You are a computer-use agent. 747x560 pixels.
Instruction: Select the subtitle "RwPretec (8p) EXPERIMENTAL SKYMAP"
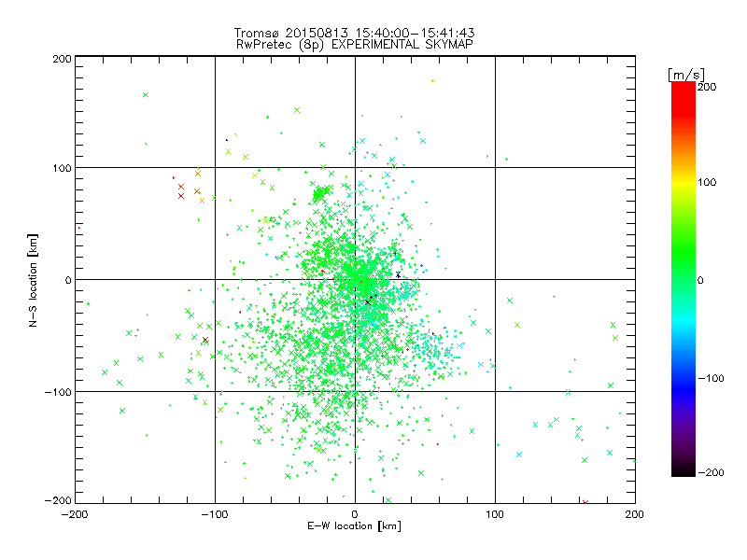pos(355,45)
